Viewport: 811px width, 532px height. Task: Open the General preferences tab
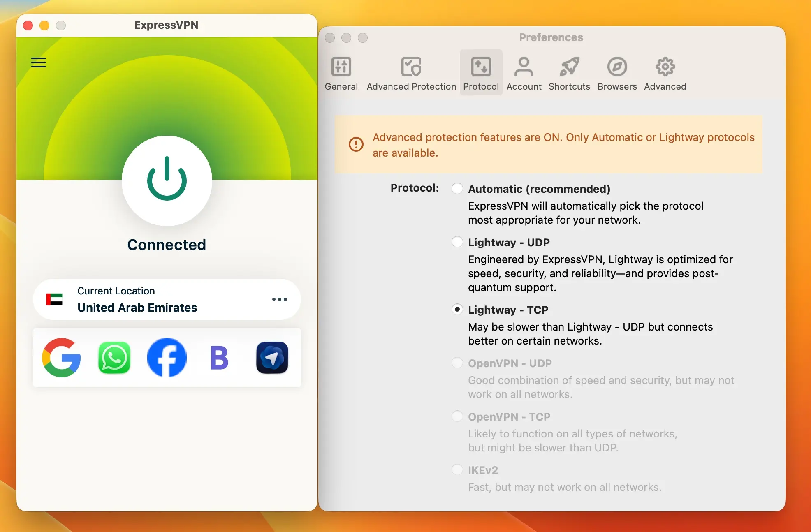(341, 72)
